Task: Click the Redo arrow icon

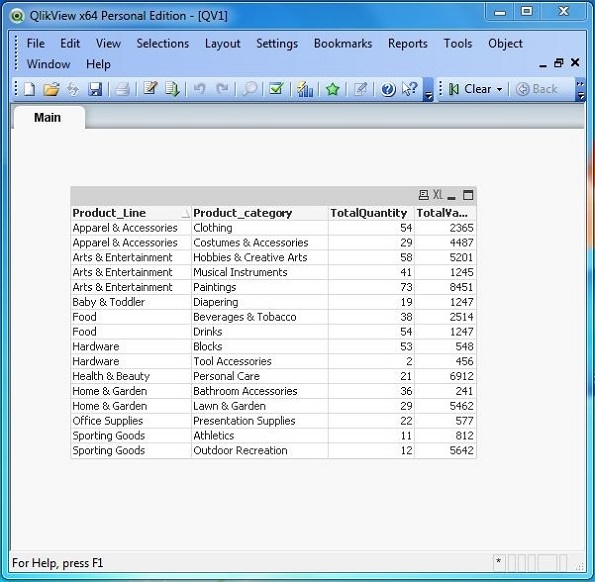Action: 222,90
